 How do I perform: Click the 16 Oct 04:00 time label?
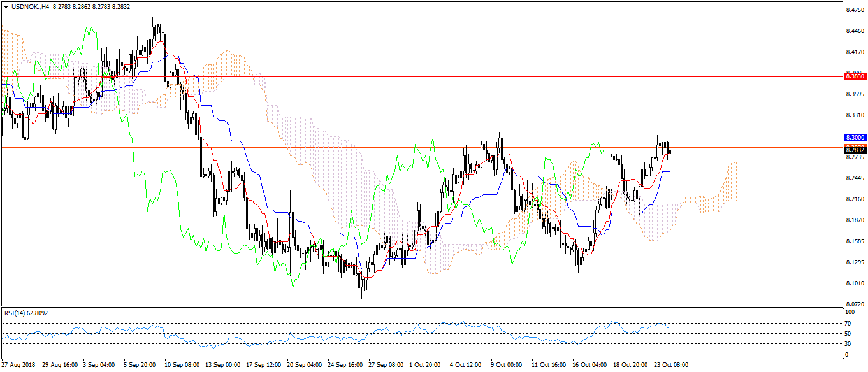point(588,366)
